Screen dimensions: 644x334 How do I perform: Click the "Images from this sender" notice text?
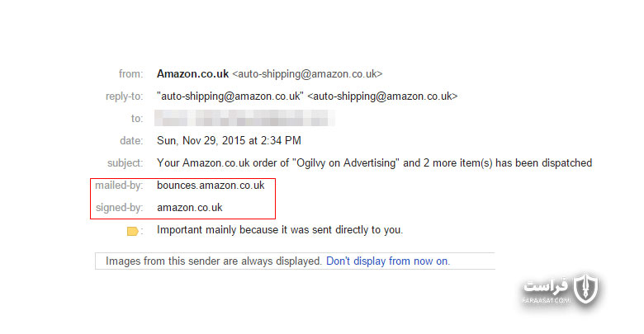point(214,261)
